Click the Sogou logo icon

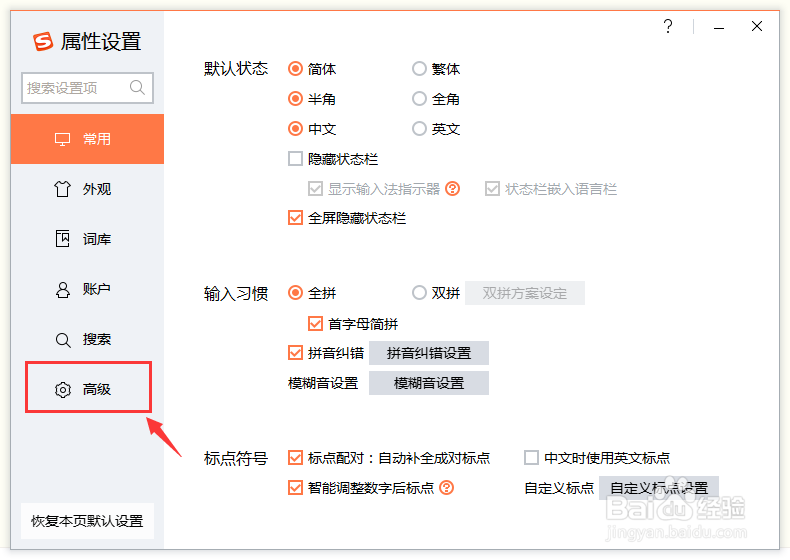pyautogui.click(x=43, y=41)
